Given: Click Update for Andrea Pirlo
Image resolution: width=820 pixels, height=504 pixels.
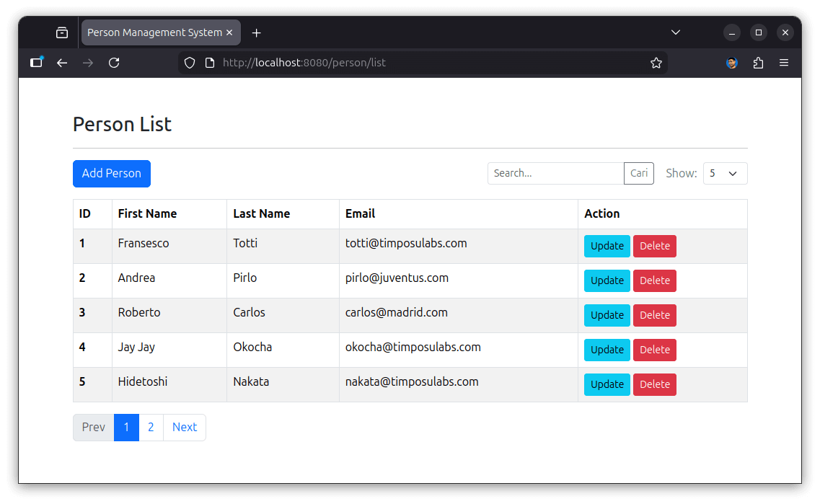Looking at the screenshot, I should pos(607,280).
